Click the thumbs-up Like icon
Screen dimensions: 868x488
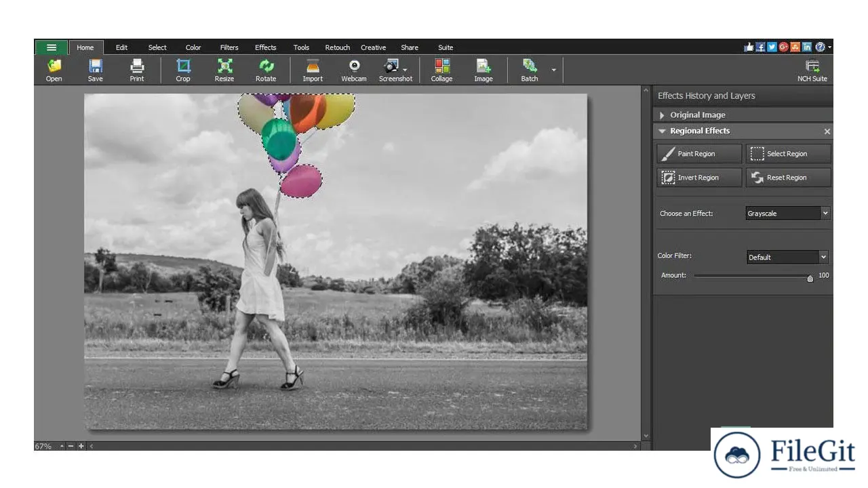coord(749,47)
